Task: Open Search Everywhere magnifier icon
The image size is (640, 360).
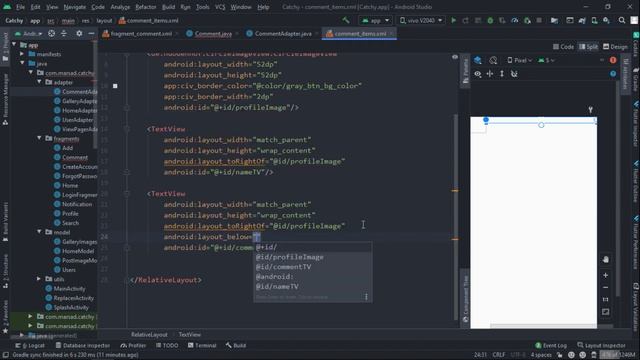Action: coord(622,20)
